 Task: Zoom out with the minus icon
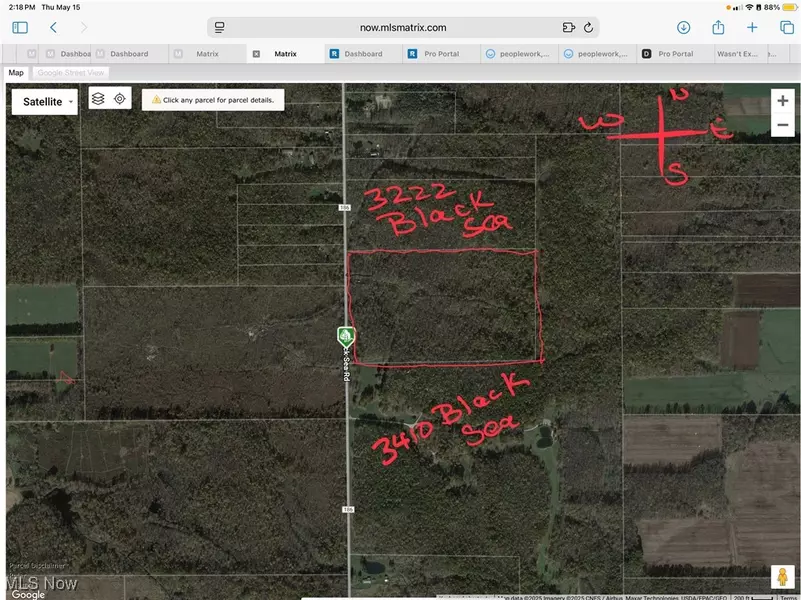(x=783, y=124)
